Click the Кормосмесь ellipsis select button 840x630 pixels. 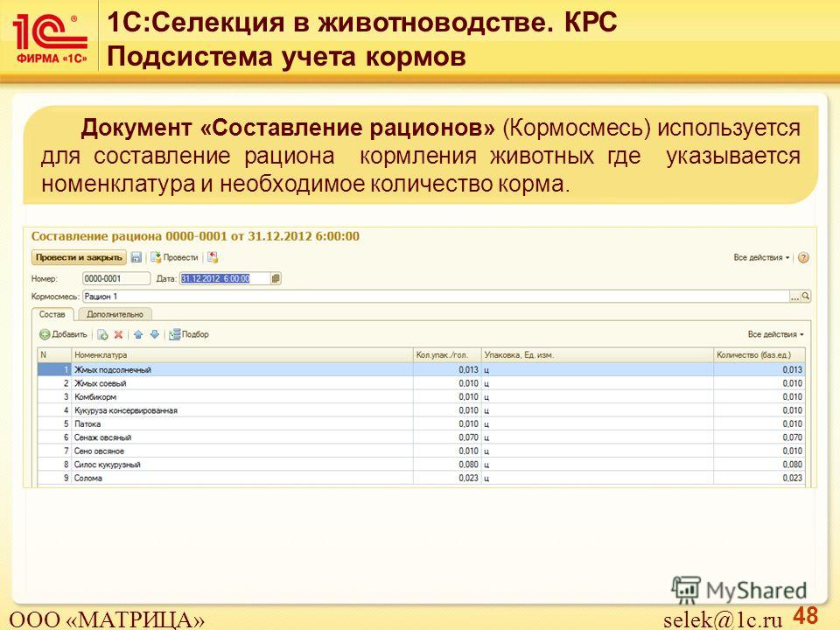click(795, 297)
